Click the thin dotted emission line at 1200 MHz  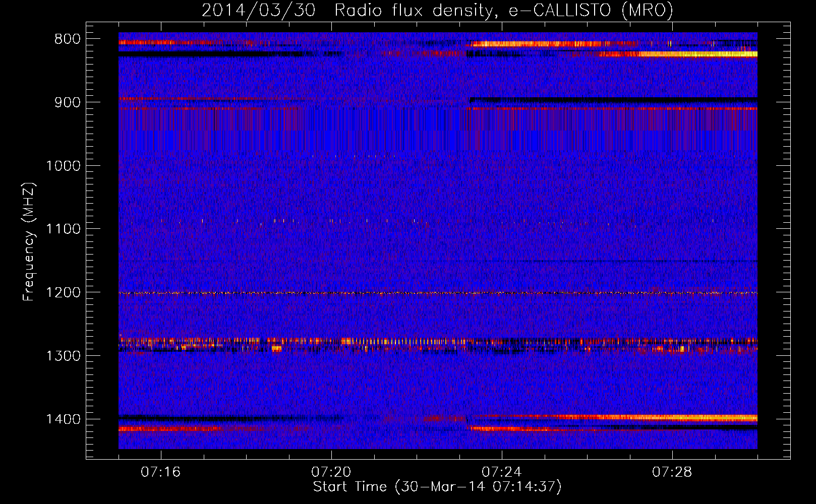438,293
